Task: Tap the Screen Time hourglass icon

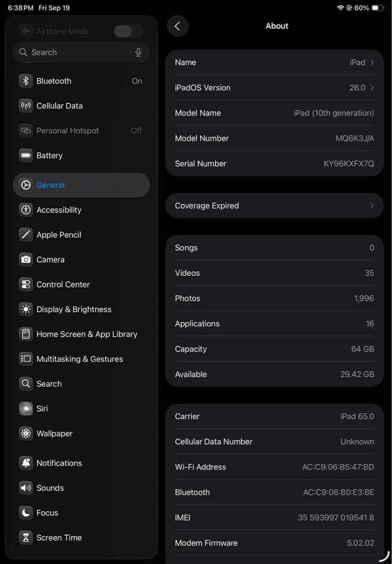Action: (26, 537)
